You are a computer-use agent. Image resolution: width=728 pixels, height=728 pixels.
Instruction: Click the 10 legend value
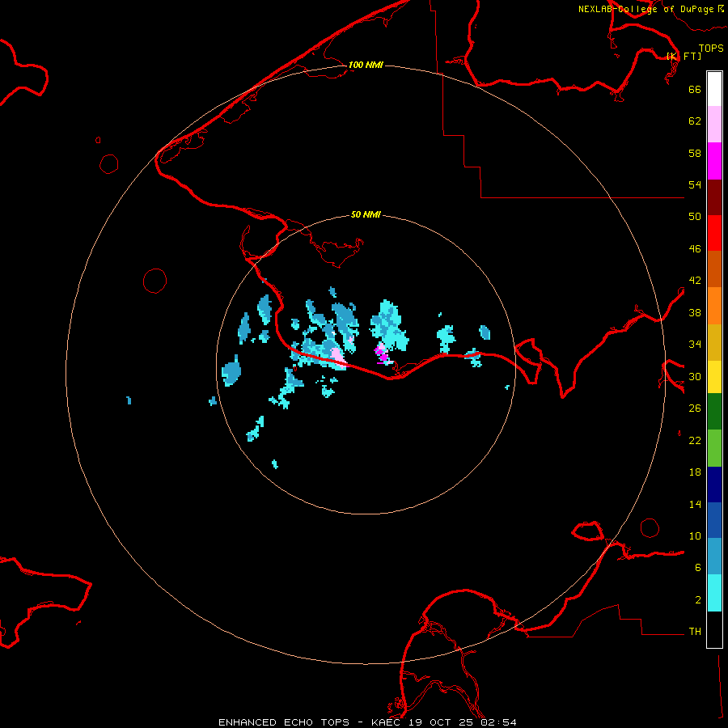pos(695,536)
